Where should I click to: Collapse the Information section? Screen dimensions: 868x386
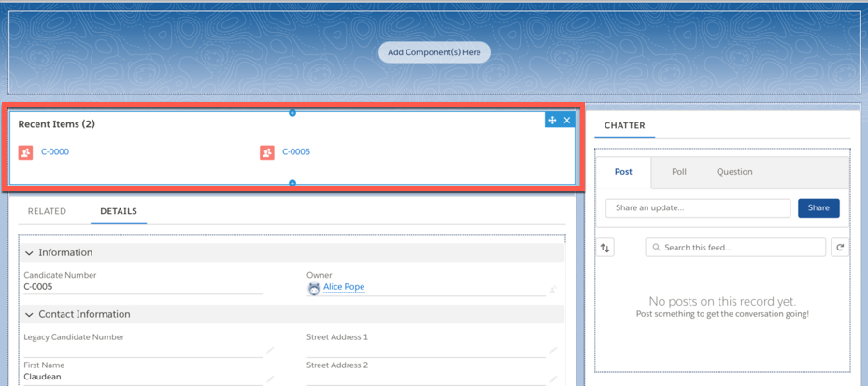(29, 252)
